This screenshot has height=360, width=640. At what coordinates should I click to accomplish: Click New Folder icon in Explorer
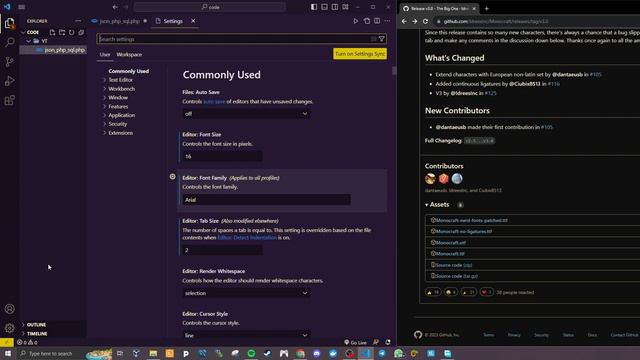coord(62,32)
